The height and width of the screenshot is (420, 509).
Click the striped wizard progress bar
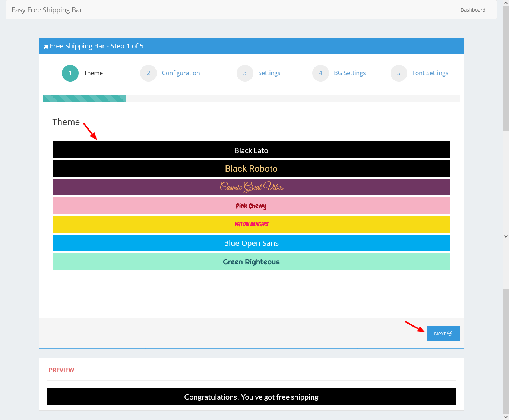pyautogui.click(x=85, y=98)
